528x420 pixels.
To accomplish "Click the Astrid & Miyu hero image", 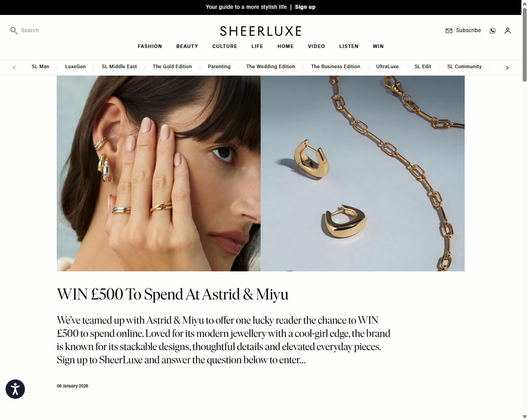I will (x=261, y=173).
